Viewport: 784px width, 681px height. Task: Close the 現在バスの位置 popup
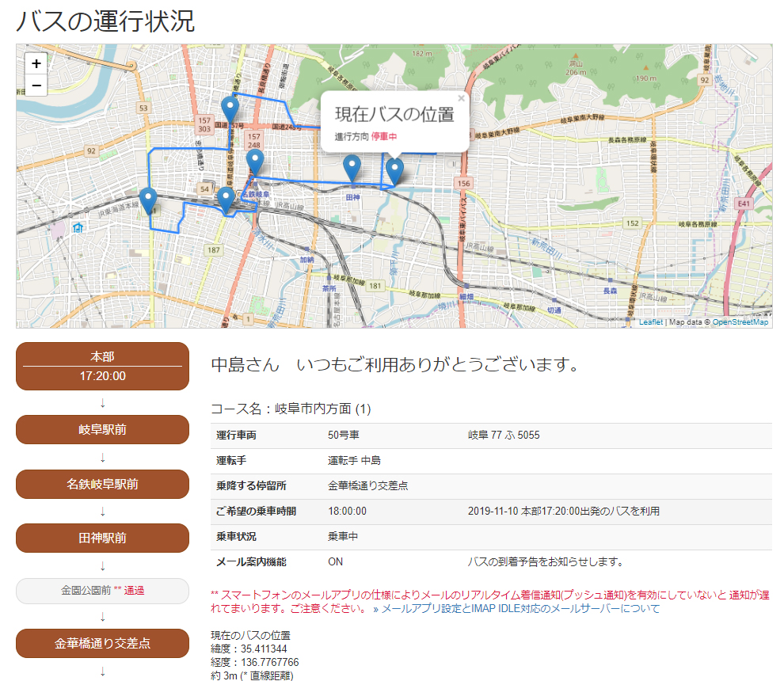(x=461, y=99)
